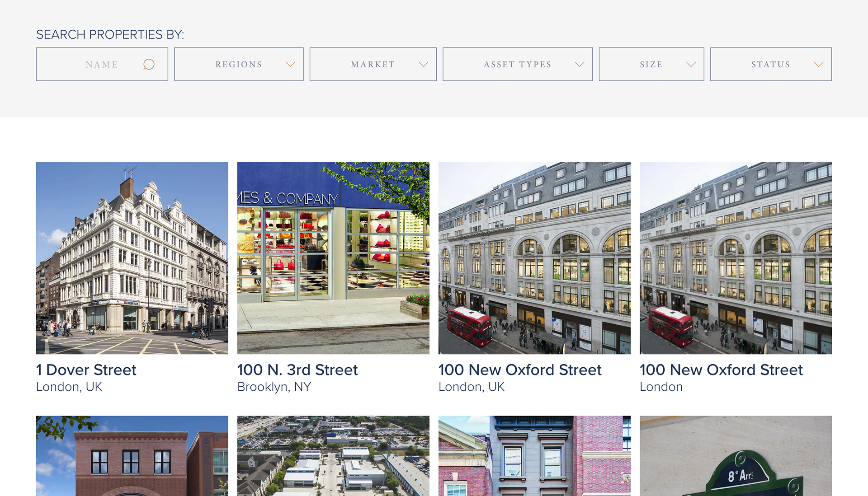Viewport: 868px width, 496px height.
Task: Open the red brick building thumbnail
Action: pyautogui.click(x=132, y=456)
